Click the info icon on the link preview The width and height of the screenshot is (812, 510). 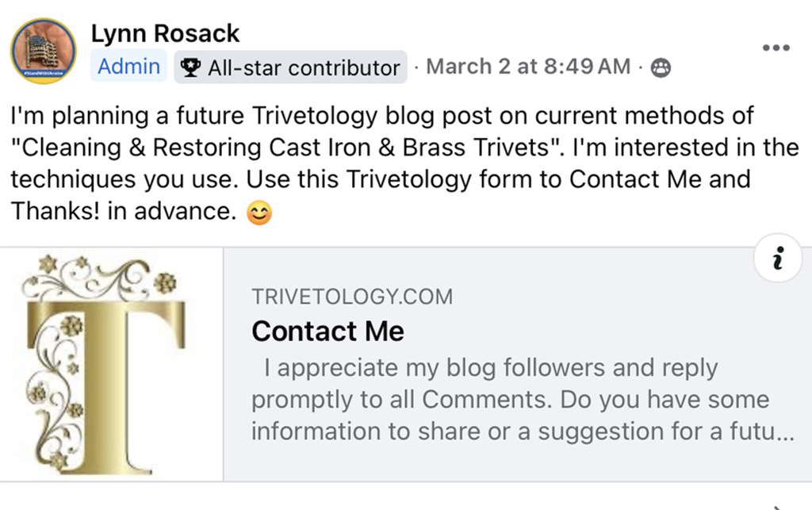pyautogui.click(x=778, y=258)
